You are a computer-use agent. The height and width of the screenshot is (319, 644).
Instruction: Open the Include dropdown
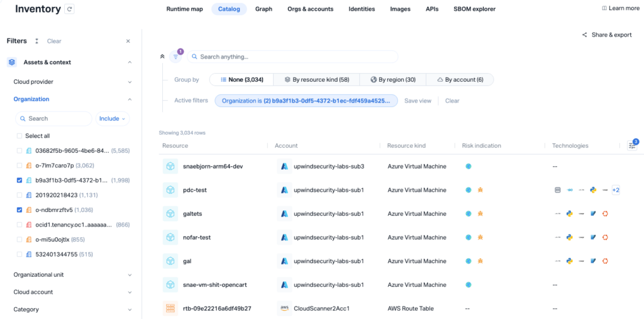(x=113, y=118)
